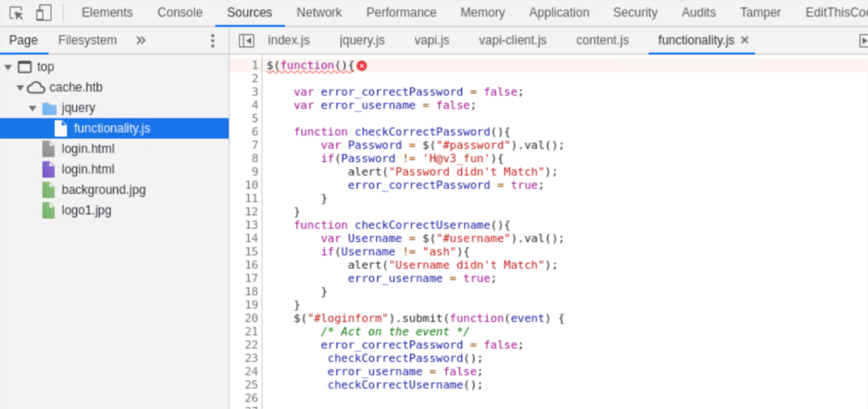Click the three-dot navigator menu icon
This screenshot has width=868, height=409.
(x=212, y=41)
